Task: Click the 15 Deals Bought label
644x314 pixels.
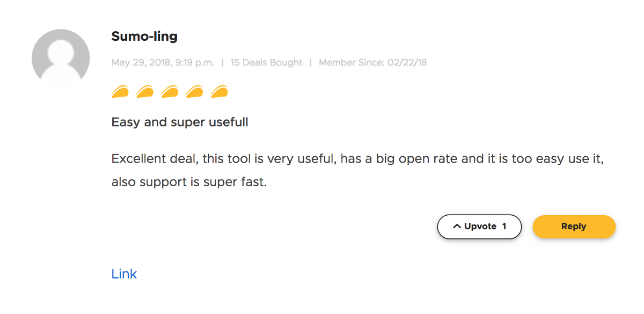Action: 266,63
